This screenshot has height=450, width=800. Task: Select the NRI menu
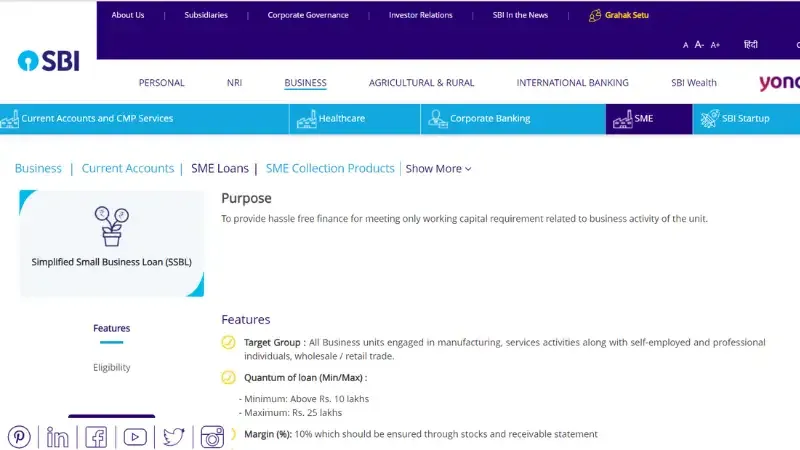tap(235, 83)
